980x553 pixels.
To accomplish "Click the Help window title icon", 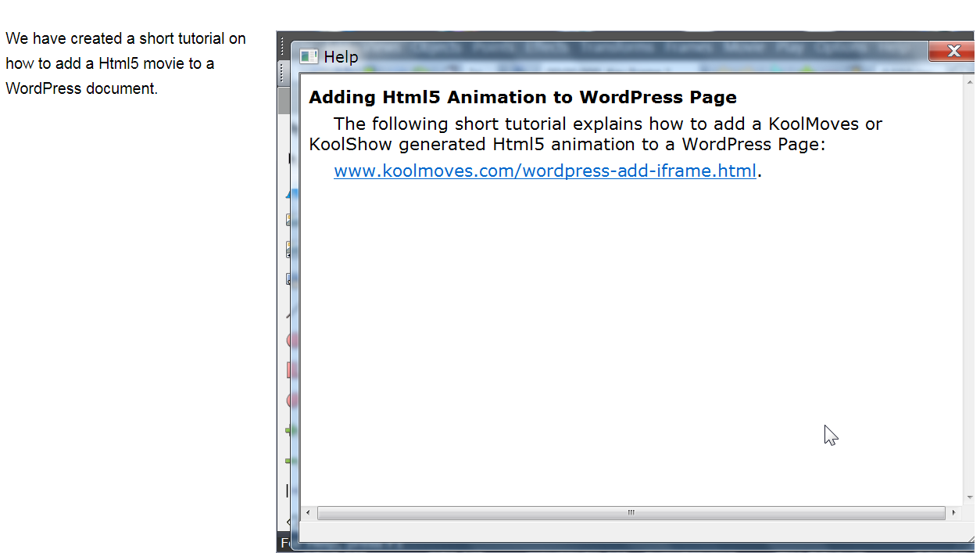I will 309,56.
